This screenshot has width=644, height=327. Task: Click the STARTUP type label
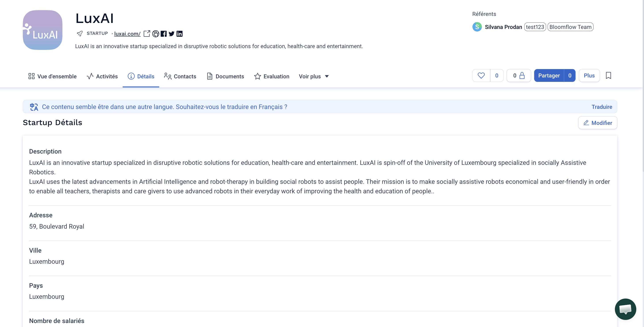pos(97,33)
